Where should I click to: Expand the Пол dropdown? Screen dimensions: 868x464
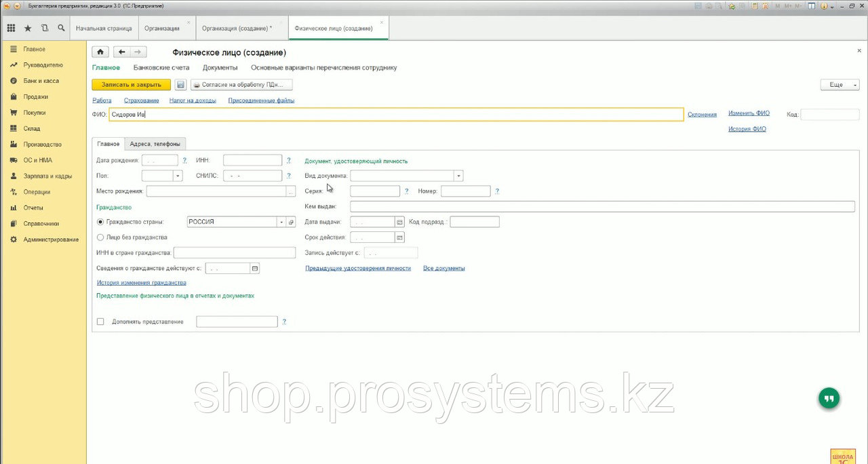[178, 176]
